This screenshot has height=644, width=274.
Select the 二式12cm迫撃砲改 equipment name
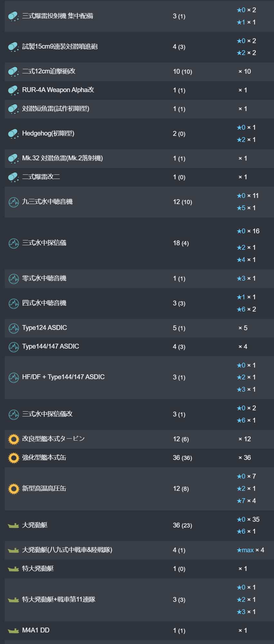49,71
